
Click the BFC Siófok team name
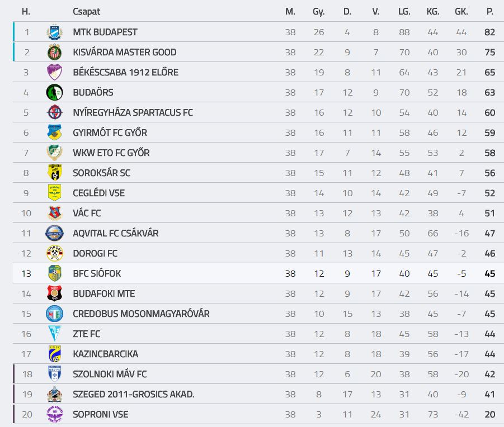97,273
